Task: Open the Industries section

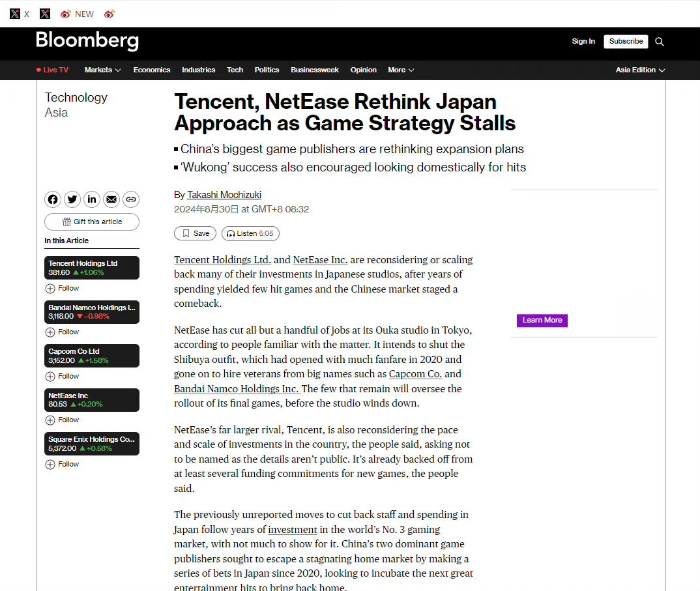Action: pyautogui.click(x=199, y=70)
